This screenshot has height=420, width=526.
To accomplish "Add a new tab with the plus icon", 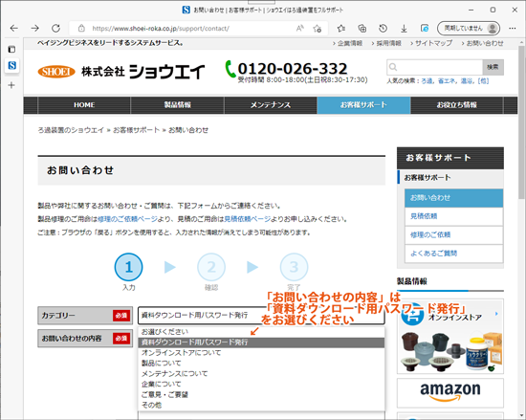I will (x=11, y=85).
